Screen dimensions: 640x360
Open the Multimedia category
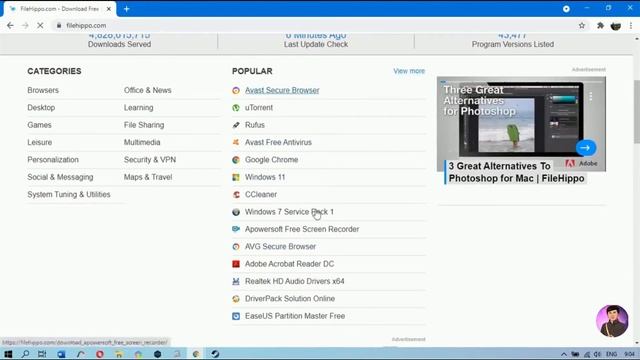point(142,142)
